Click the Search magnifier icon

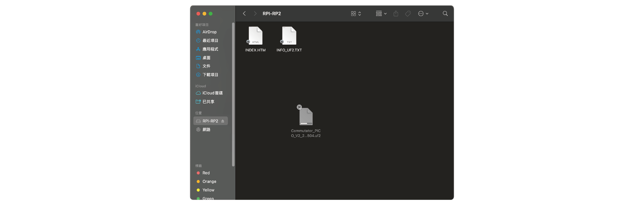(445, 13)
